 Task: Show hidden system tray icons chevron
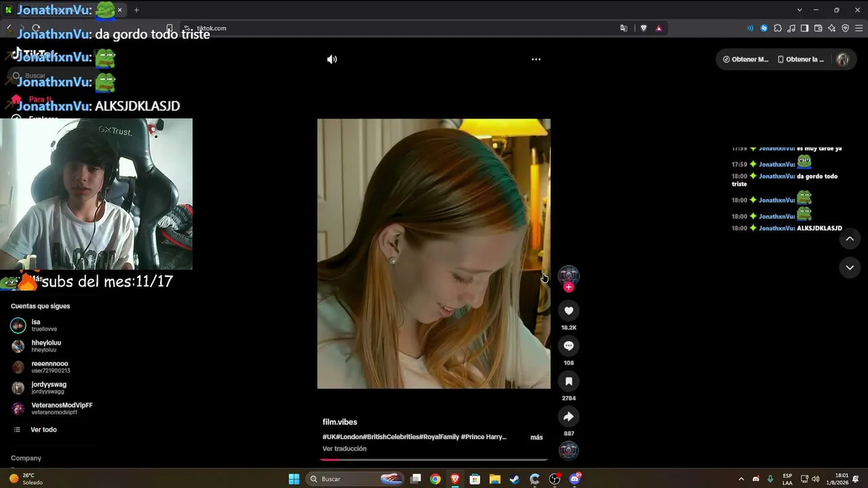[x=741, y=479]
